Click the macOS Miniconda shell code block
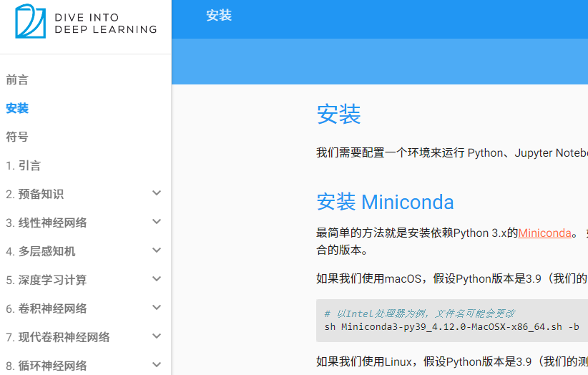Screen dimensions: 588x375 tap(452, 321)
